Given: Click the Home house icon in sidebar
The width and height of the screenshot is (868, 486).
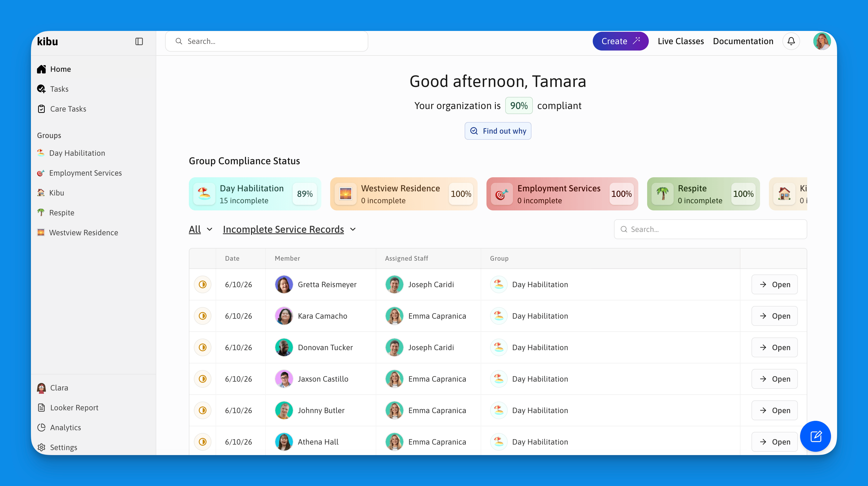Looking at the screenshot, I should [x=41, y=69].
